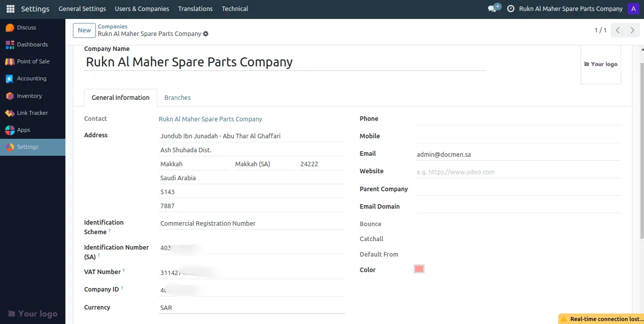Switch to the Branches tab
644x324 pixels.
click(177, 98)
